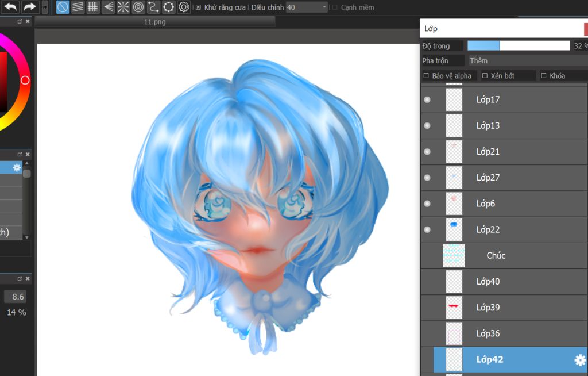
Task: Enable the crisscross grid snap guide
Action: 92,7
